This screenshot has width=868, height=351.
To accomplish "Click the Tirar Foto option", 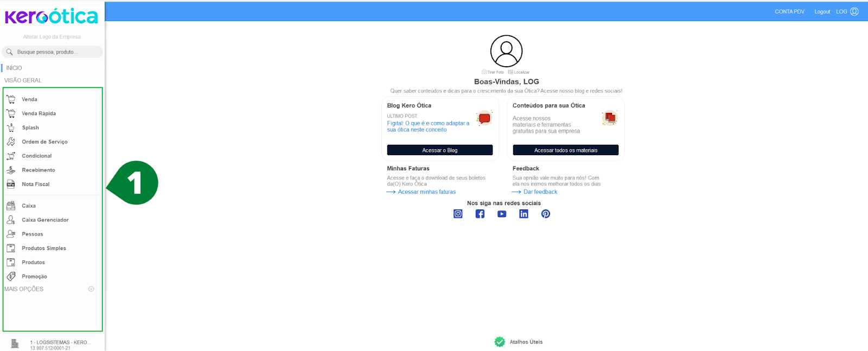I will 493,72.
